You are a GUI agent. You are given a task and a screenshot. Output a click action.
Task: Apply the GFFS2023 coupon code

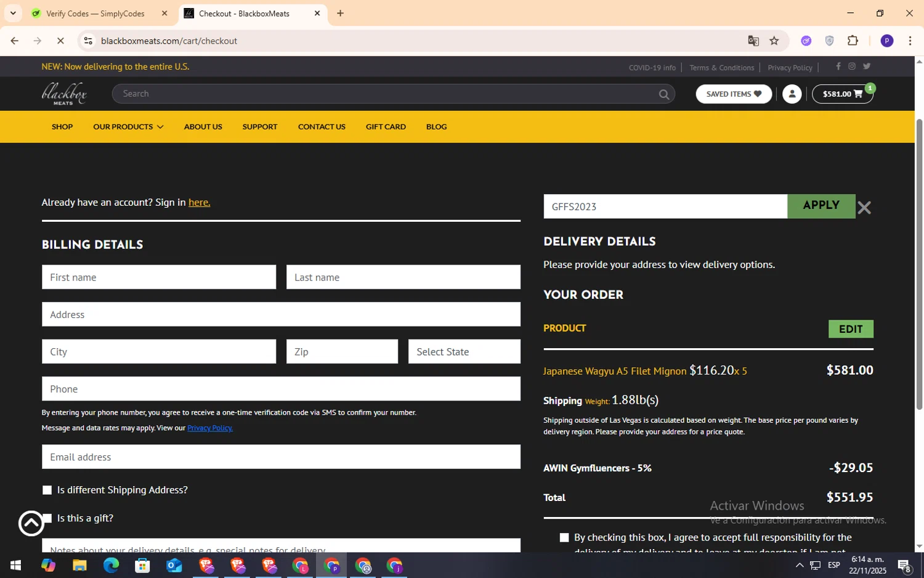[x=821, y=206]
